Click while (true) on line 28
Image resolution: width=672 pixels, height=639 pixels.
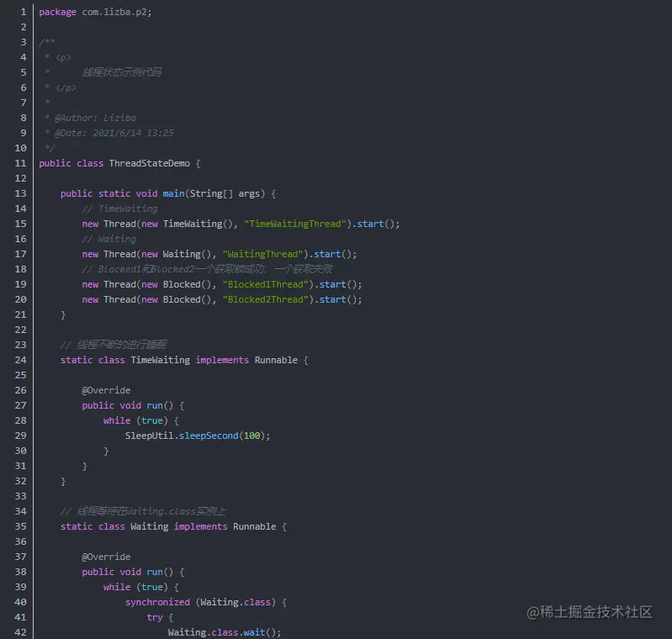click(141, 420)
